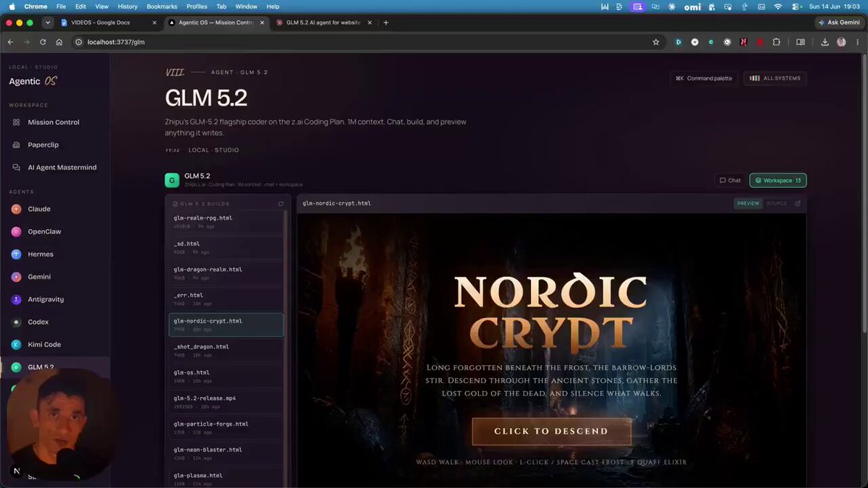Open macOS Wi-Fi menu

(778, 6)
